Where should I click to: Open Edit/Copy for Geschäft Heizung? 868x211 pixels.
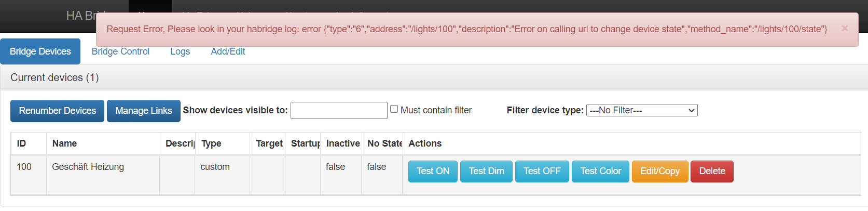[659, 171]
